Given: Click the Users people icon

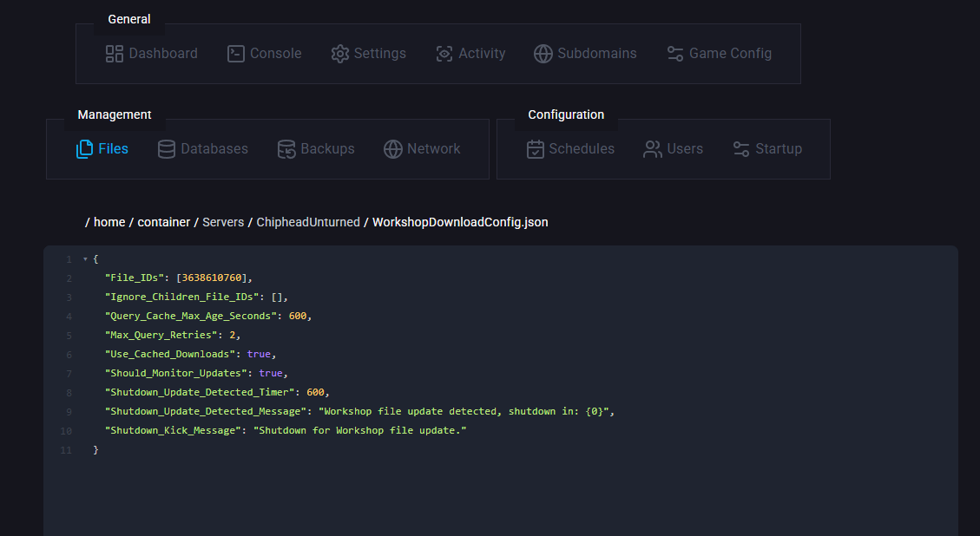Looking at the screenshot, I should [x=652, y=149].
